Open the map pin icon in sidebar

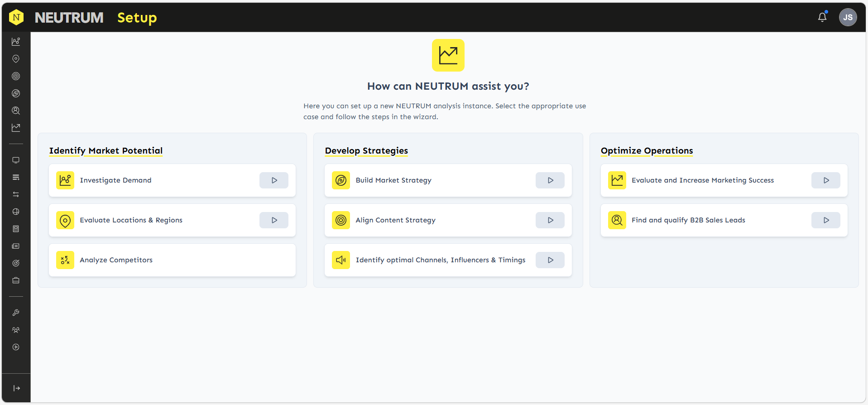pyautogui.click(x=16, y=59)
